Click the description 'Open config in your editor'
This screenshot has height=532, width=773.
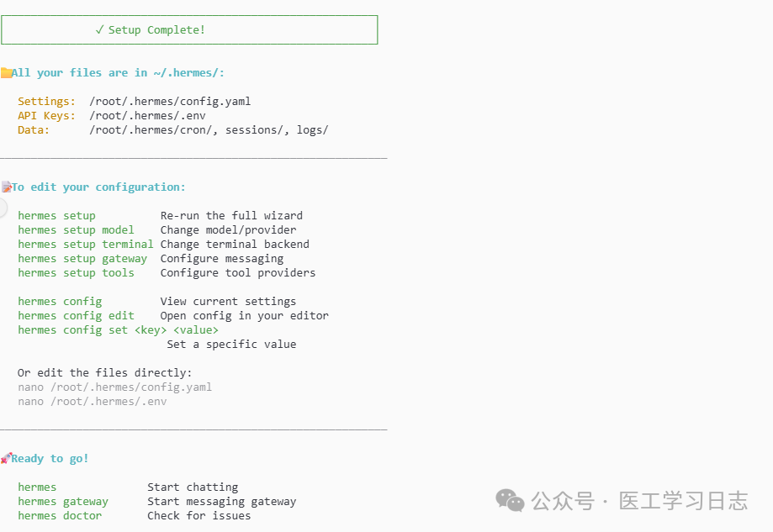pos(244,316)
